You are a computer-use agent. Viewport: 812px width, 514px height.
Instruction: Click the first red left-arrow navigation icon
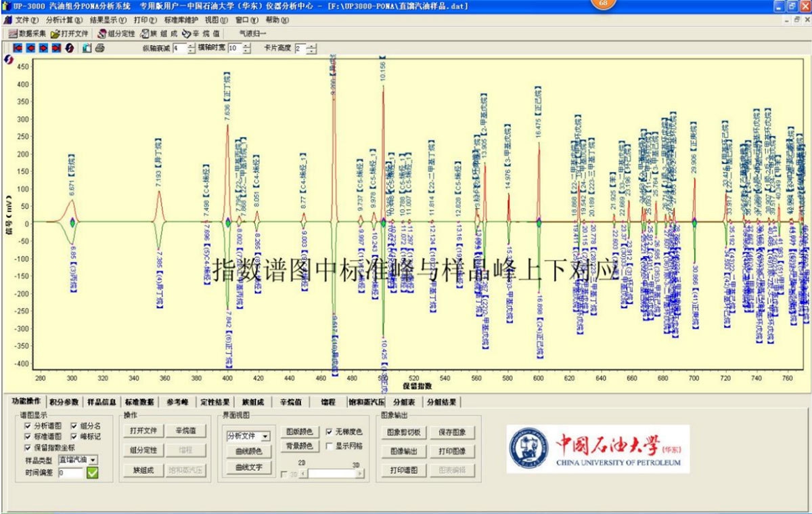click(x=18, y=47)
